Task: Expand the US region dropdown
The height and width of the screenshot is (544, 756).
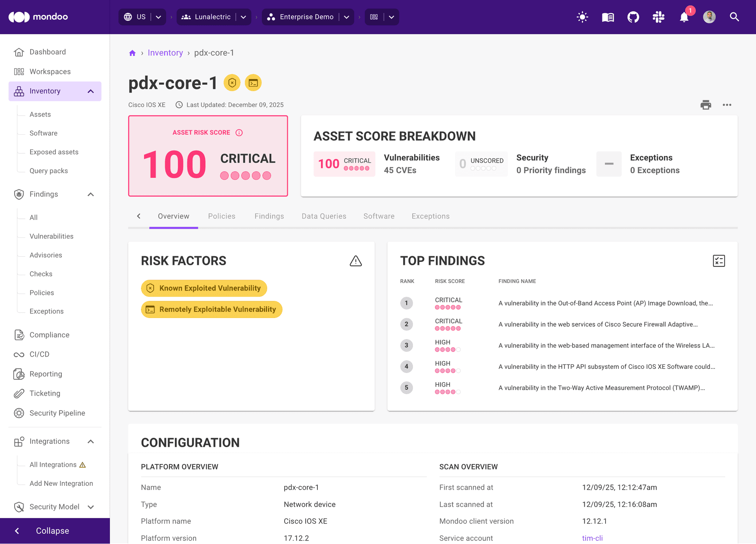Action: (158, 17)
